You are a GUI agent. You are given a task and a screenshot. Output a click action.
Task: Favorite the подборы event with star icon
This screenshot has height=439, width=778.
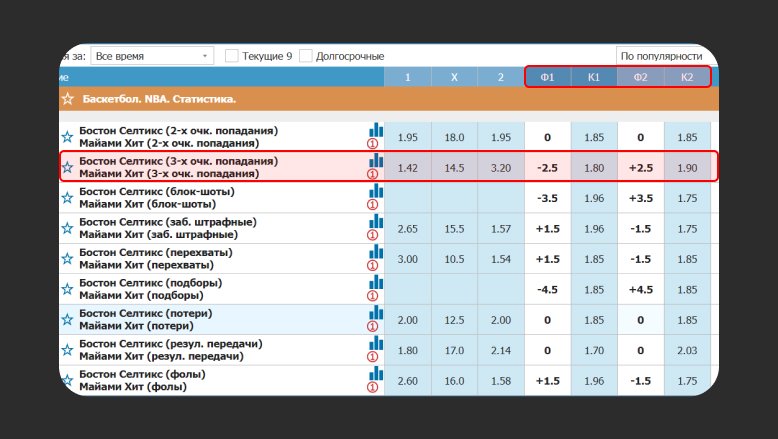67,289
